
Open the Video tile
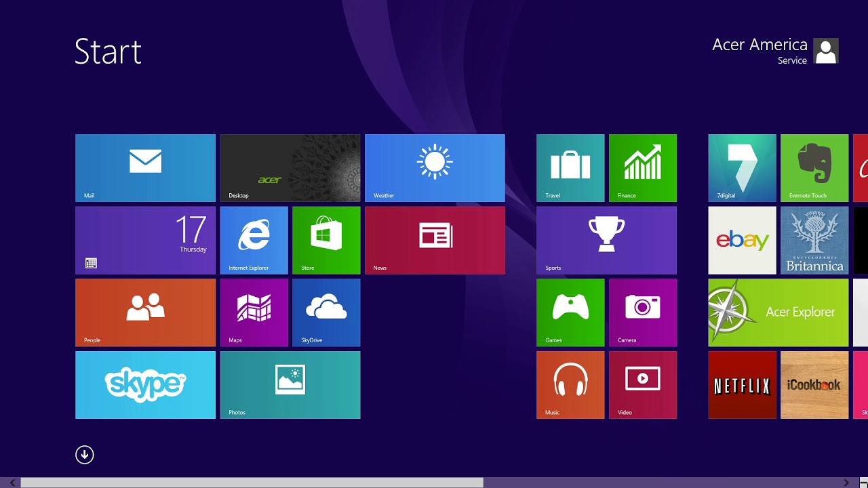tap(643, 385)
